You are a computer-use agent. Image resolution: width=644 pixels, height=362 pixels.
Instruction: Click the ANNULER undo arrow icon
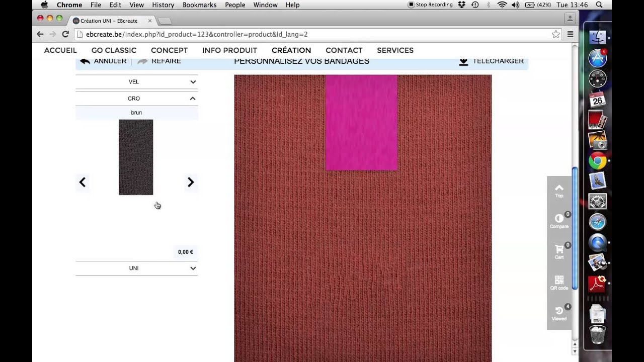pyautogui.click(x=85, y=61)
